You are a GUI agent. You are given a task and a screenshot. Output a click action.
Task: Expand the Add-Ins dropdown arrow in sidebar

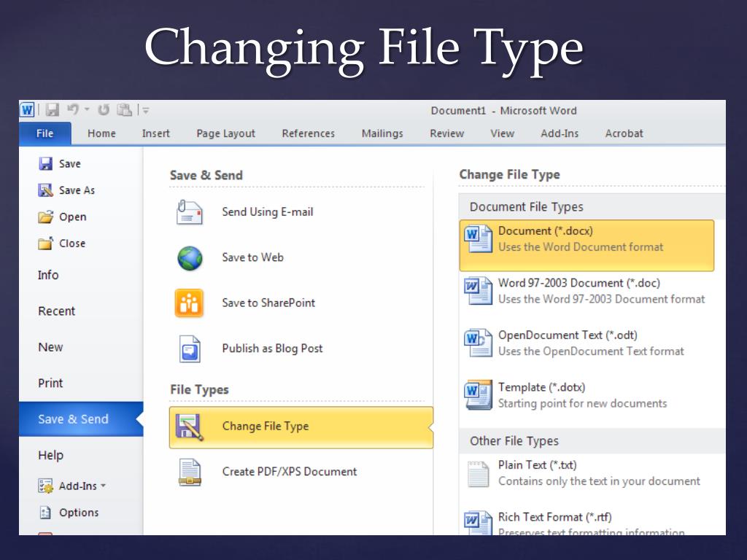click(x=103, y=486)
